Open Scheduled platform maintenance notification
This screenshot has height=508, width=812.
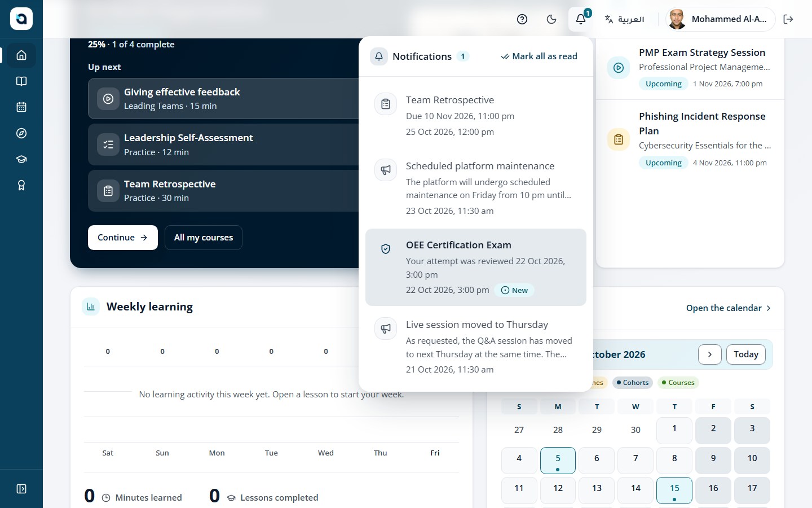click(476, 188)
